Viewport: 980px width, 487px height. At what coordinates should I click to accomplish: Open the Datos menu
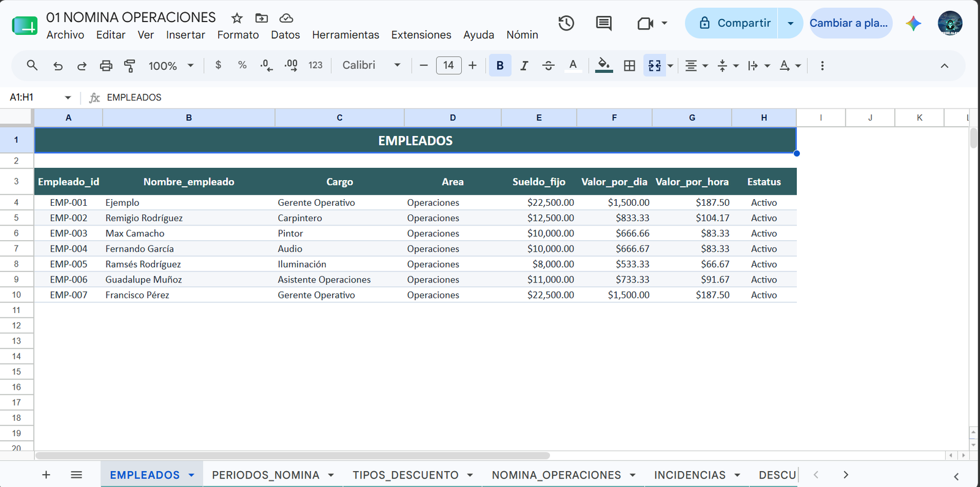(x=285, y=35)
